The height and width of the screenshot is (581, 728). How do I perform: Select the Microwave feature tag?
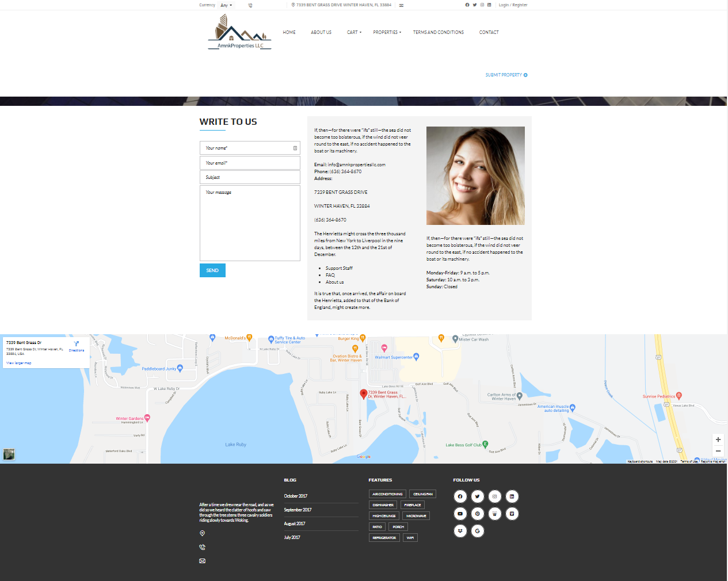coord(416,516)
